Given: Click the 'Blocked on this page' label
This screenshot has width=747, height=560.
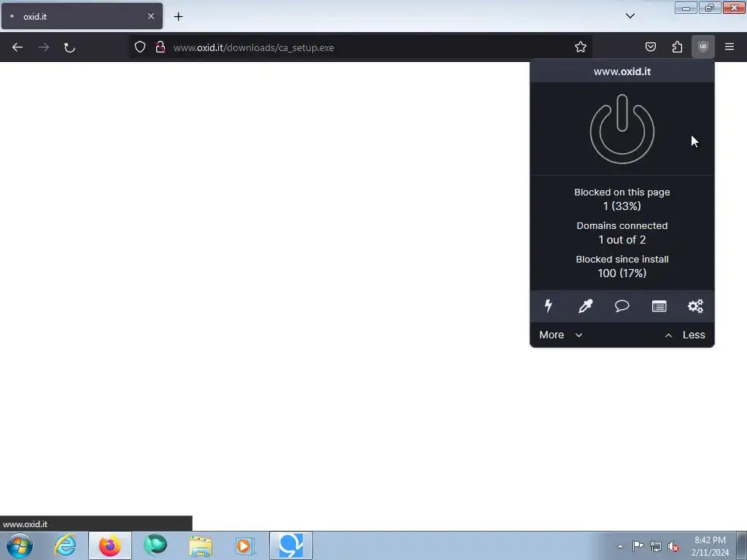Looking at the screenshot, I should point(622,192).
